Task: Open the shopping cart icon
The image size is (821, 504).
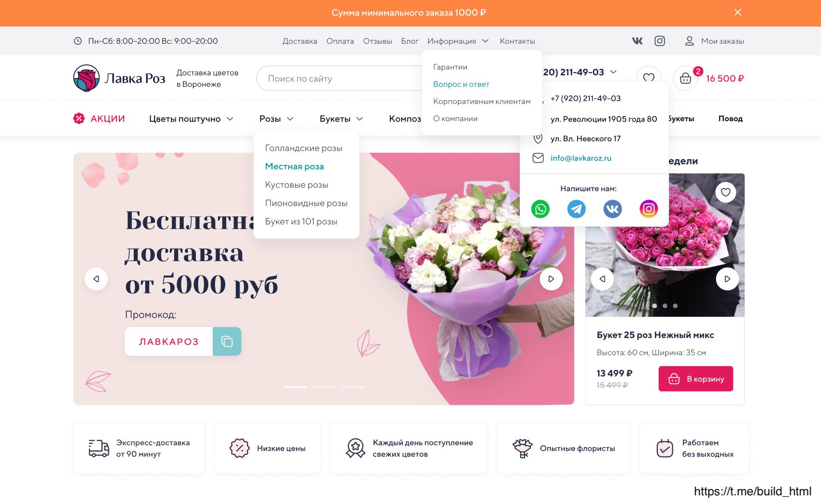Action: pos(685,78)
